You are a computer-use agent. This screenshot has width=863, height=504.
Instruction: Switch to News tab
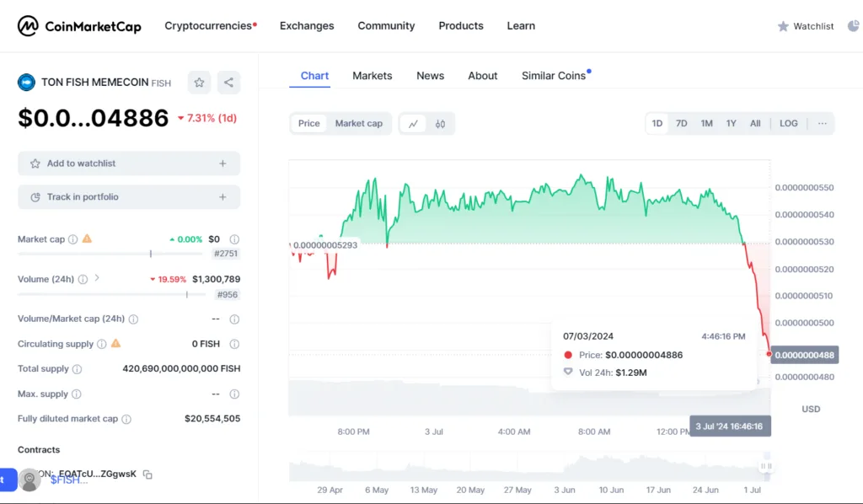[x=431, y=76]
